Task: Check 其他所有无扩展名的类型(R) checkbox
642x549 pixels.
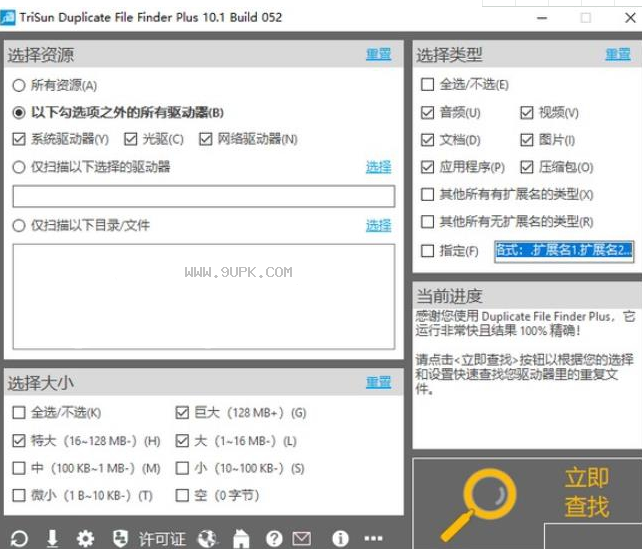Action: (x=427, y=222)
